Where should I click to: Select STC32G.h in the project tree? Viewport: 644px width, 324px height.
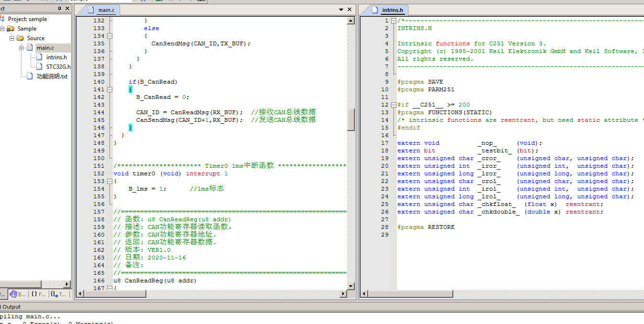[x=58, y=67]
